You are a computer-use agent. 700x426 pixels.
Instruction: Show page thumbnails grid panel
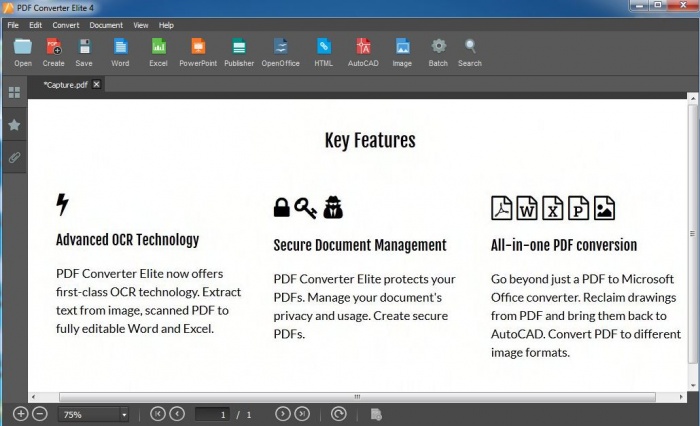14,92
